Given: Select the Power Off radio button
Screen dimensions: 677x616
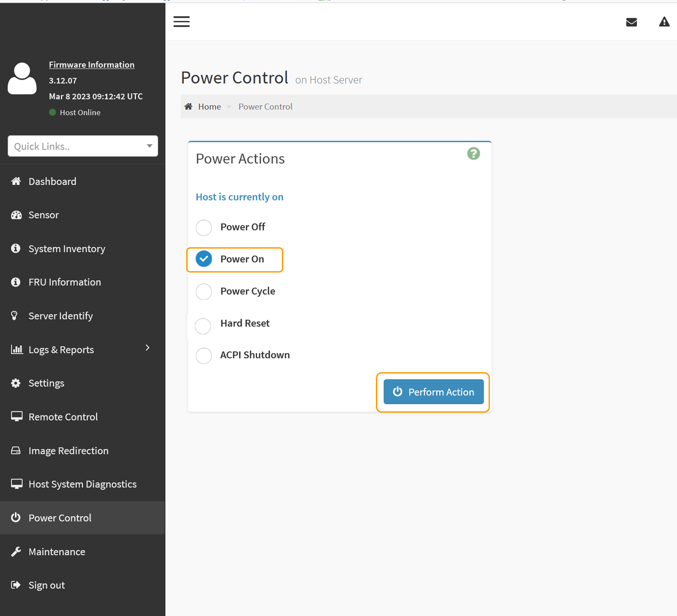Looking at the screenshot, I should [x=204, y=227].
